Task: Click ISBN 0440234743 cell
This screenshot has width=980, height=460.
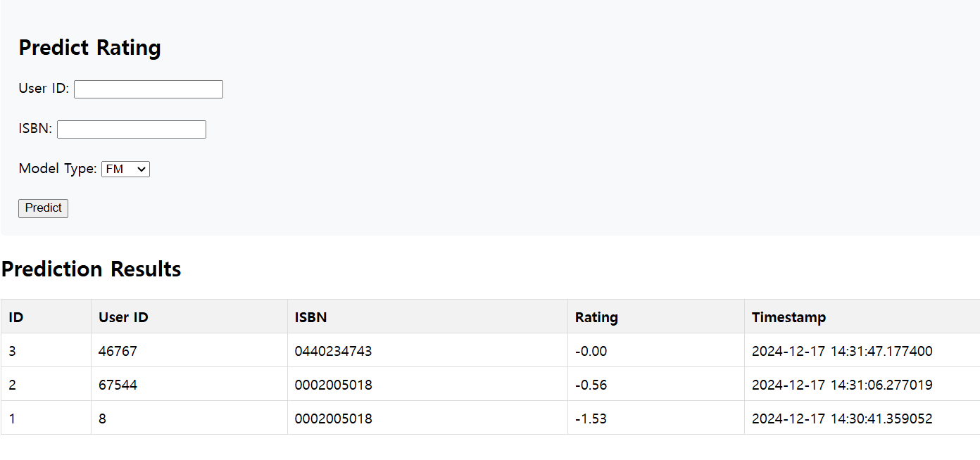Action: 427,350
